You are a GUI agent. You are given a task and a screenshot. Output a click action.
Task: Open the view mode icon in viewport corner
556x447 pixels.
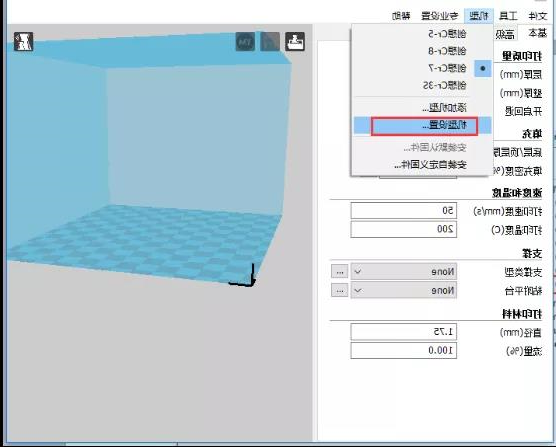coord(24,41)
